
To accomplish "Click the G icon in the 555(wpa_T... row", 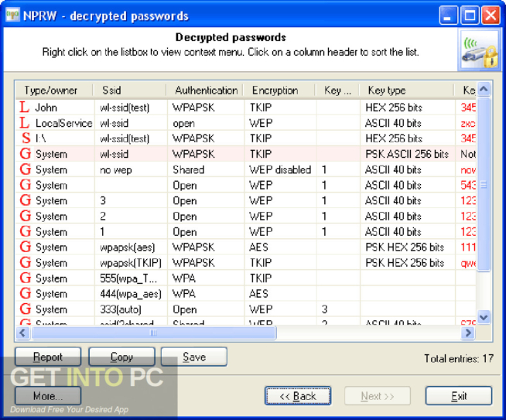I will click(x=26, y=278).
